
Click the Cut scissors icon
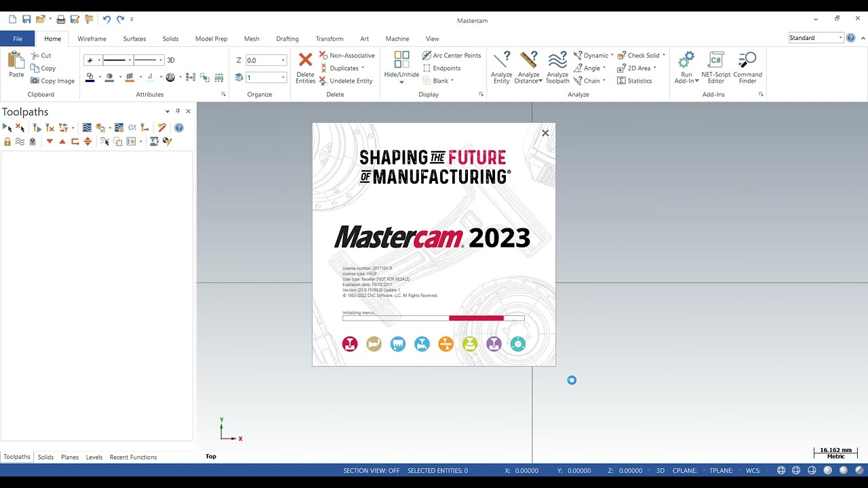click(35, 56)
